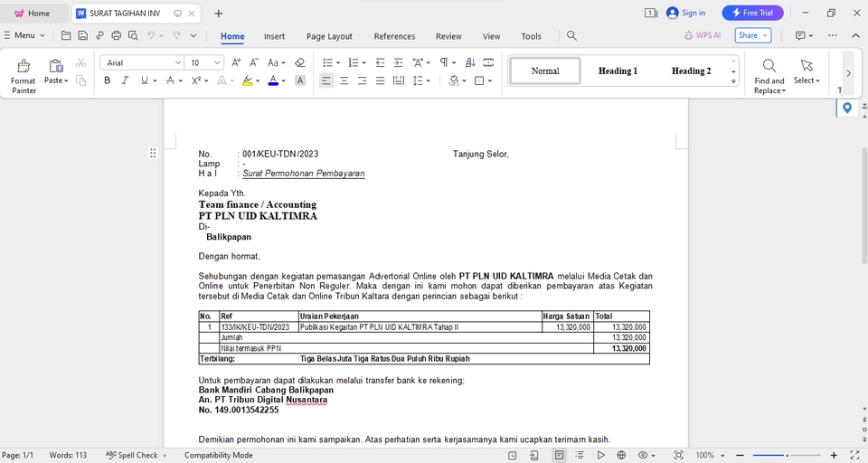The image size is (868, 463).
Task: Toggle bulleted list
Action: point(327,62)
